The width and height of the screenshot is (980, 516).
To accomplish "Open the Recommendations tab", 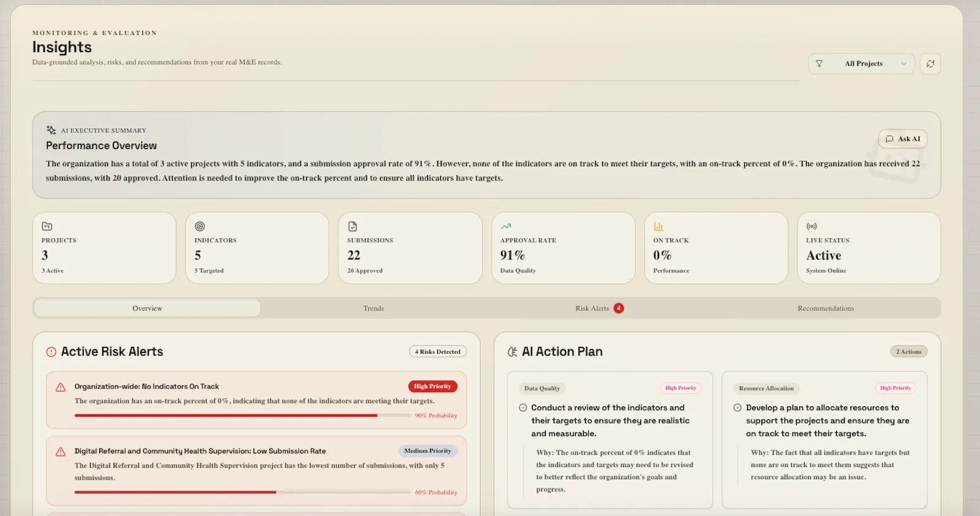I will pyautogui.click(x=826, y=308).
